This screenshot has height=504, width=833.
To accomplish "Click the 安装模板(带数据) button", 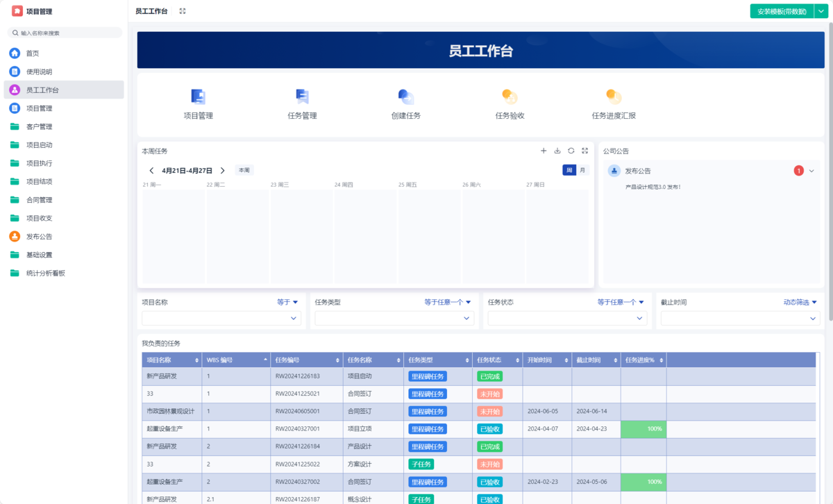I will click(x=781, y=11).
